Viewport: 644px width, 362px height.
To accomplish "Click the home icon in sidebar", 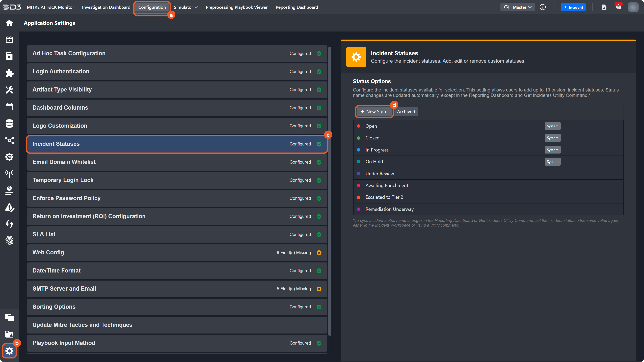I will [9, 23].
